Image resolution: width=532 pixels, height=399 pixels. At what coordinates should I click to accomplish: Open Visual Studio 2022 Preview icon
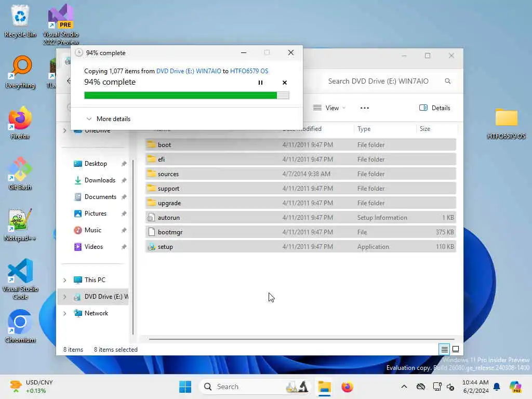click(61, 24)
